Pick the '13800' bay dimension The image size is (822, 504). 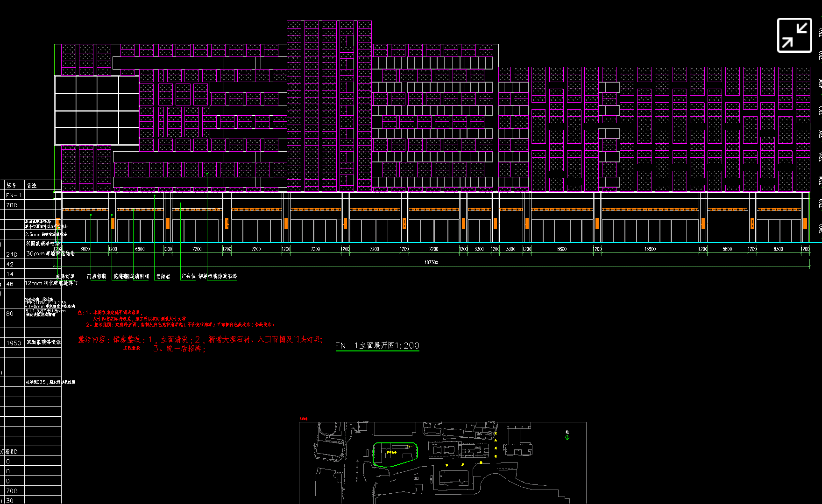click(650, 249)
